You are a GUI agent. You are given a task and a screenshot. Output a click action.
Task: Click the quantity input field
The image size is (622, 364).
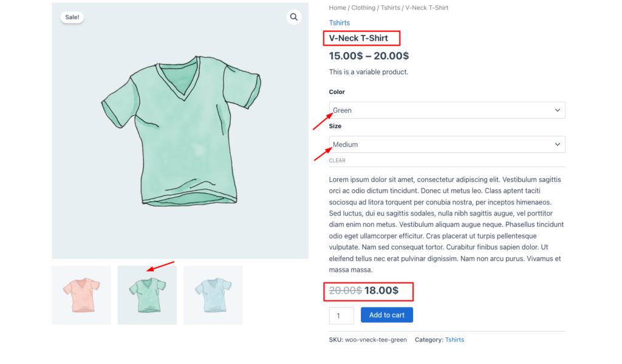(341, 315)
